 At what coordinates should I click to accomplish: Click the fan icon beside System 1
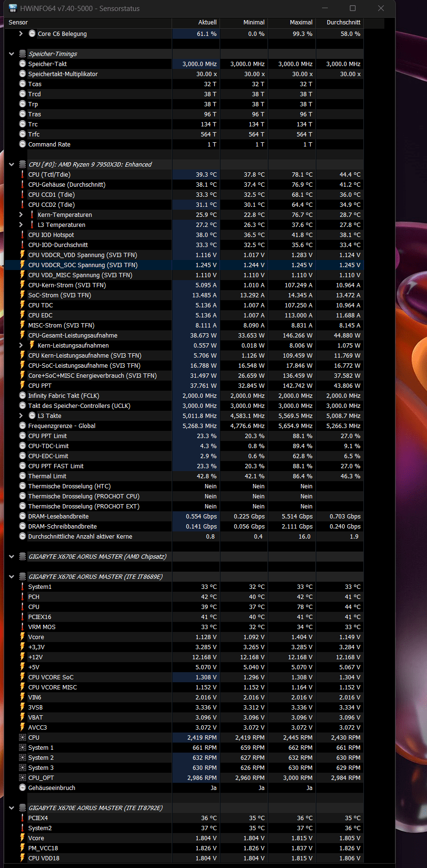click(23, 747)
